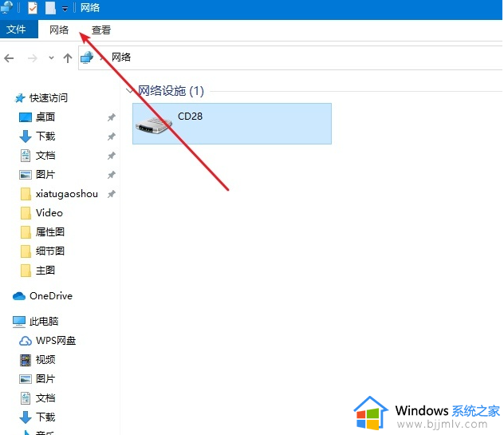Open 快速访问 in the sidebar
504x435 pixels.
point(49,98)
